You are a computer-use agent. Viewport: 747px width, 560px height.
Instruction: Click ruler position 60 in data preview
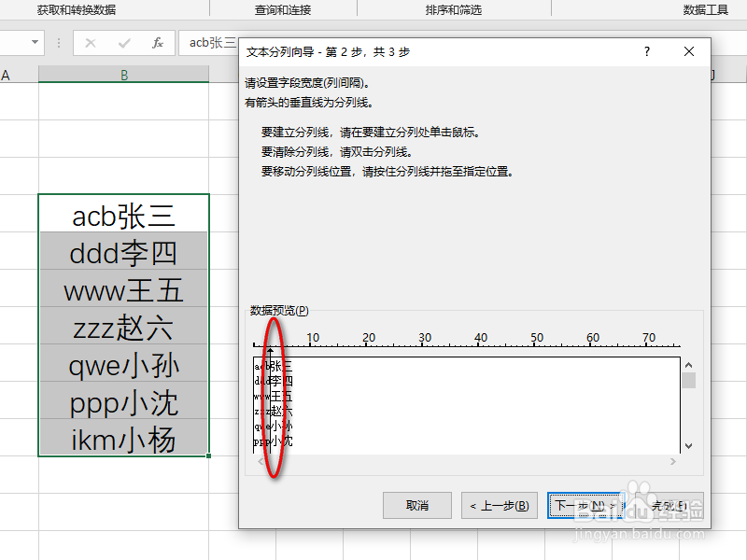(x=593, y=338)
